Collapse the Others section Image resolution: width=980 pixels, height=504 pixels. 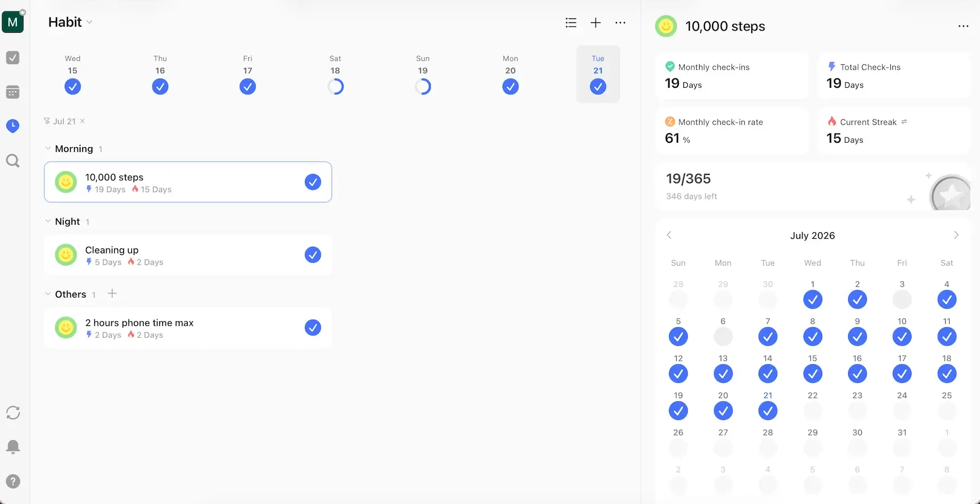coord(48,294)
